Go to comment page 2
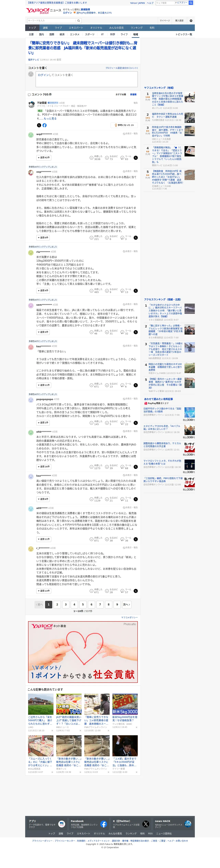Image resolution: width=220 pixels, height=868 pixels. (x=57, y=604)
